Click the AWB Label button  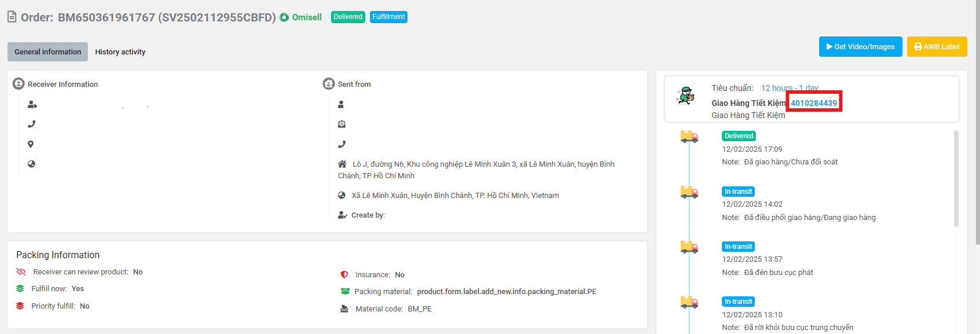[937, 47]
